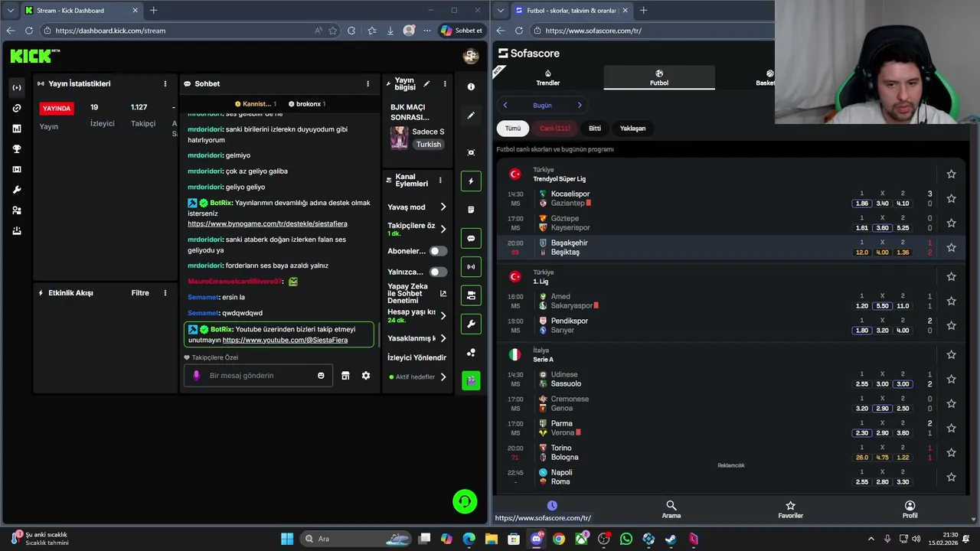This screenshot has width=980, height=551.
Task: Click the Kick logo
Action: tap(35, 56)
